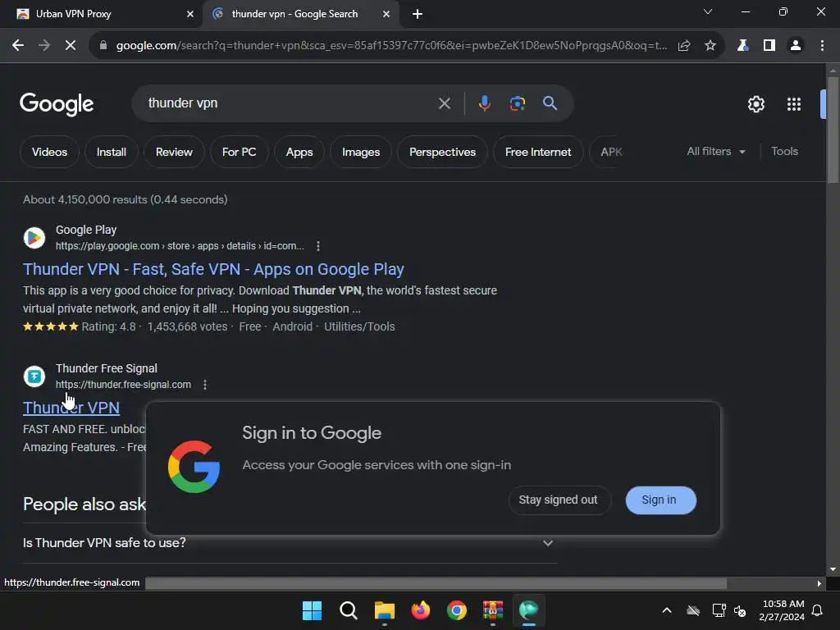Open the Chrome profile avatar icon
This screenshot has width=840, height=630.
pos(796,46)
